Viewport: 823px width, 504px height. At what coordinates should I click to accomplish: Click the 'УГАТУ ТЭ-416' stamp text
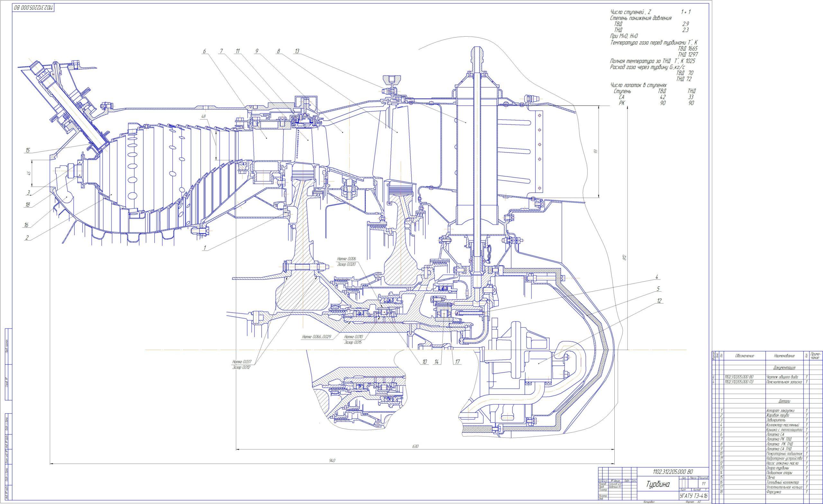(693, 496)
